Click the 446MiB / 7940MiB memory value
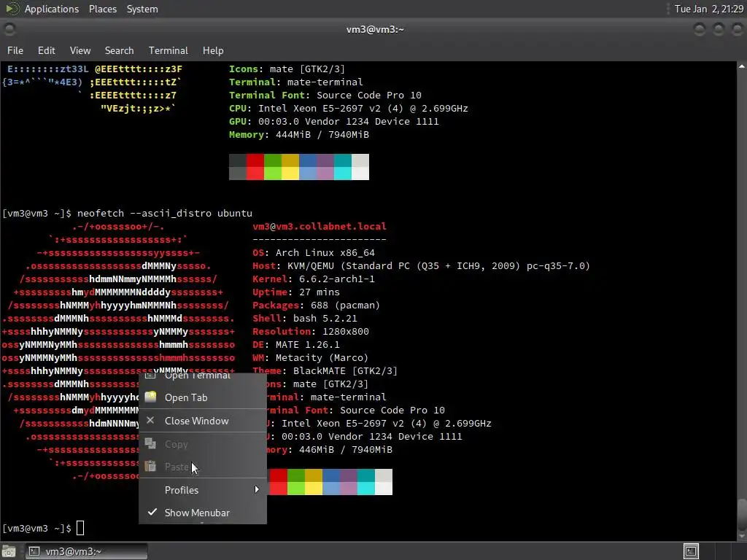Viewport: 747px width, 560px height. [345, 449]
